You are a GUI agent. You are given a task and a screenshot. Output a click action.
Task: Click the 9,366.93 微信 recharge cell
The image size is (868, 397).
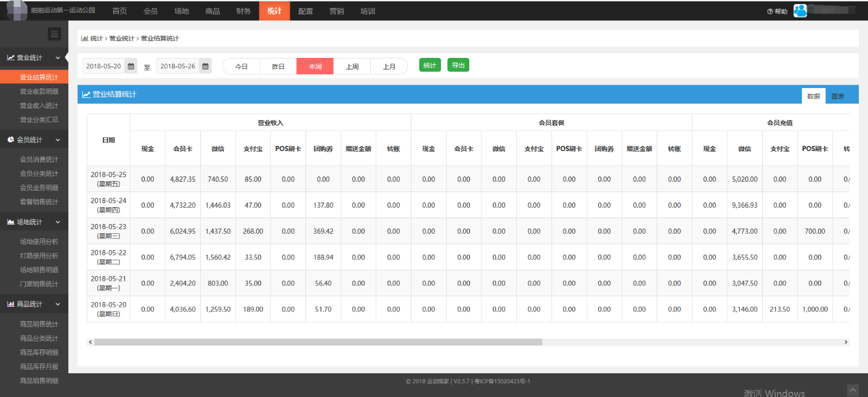coord(745,205)
